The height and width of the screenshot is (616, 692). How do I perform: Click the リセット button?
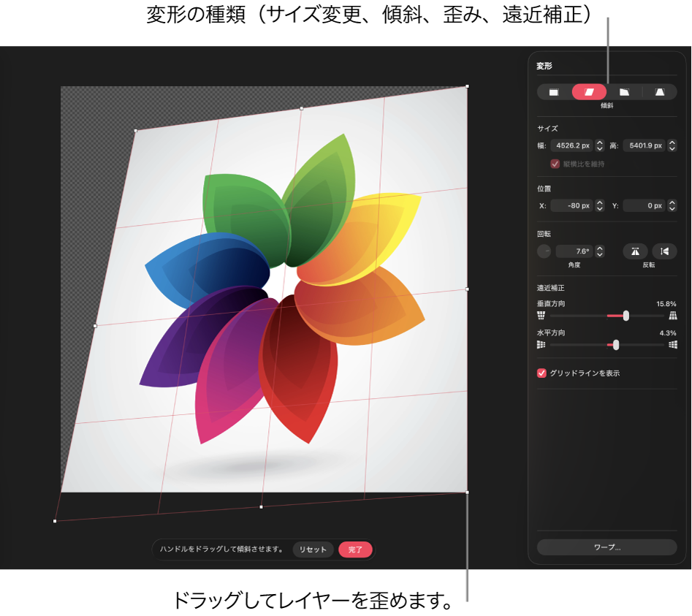tap(313, 550)
